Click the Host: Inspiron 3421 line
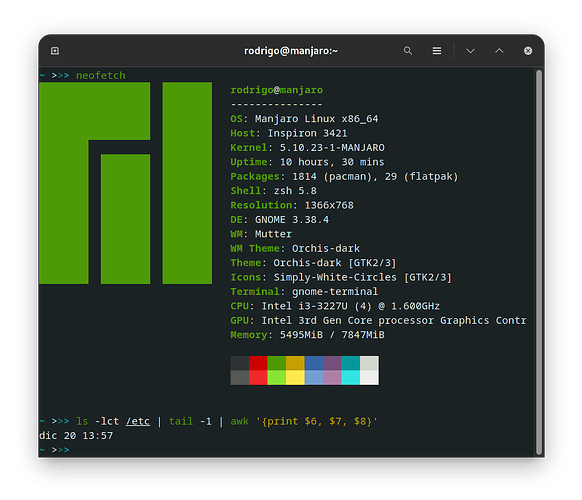 pyautogui.click(x=289, y=133)
